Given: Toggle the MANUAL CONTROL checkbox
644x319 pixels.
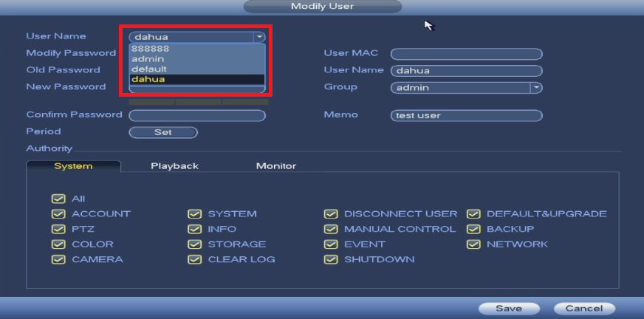Looking at the screenshot, I should [x=331, y=229].
